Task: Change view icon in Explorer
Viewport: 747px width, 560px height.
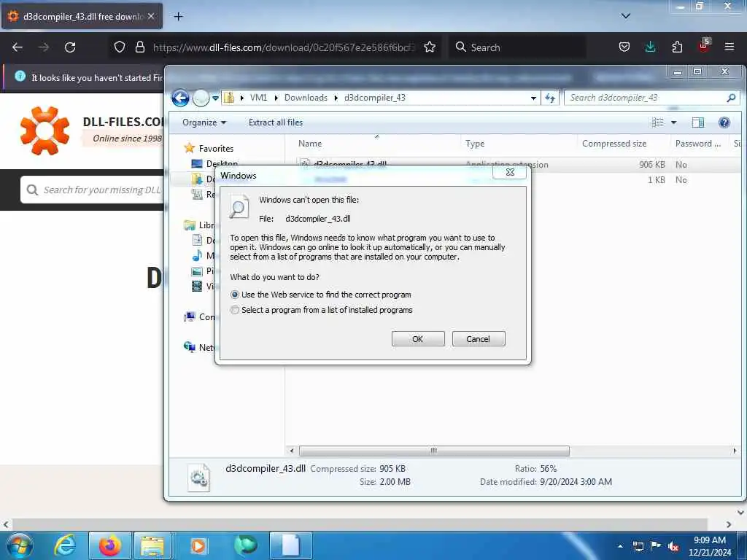Action: pyautogui.click(x=658, y=122)
